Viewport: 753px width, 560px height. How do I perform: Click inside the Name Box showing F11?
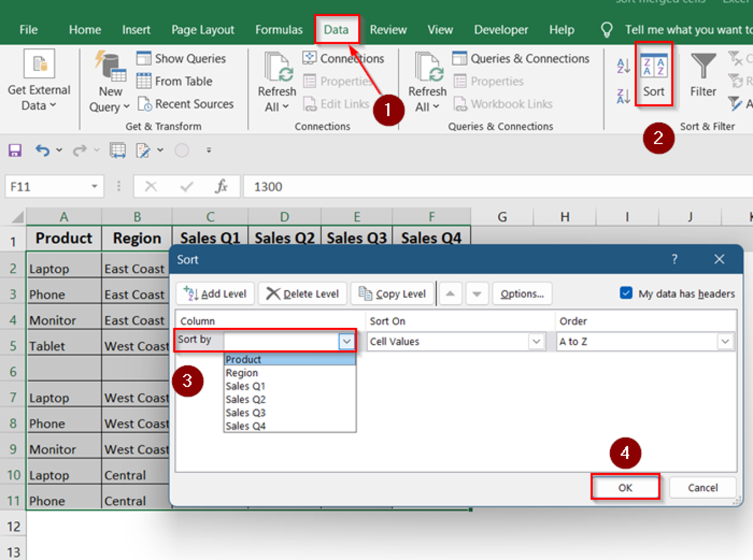point(49,186)
